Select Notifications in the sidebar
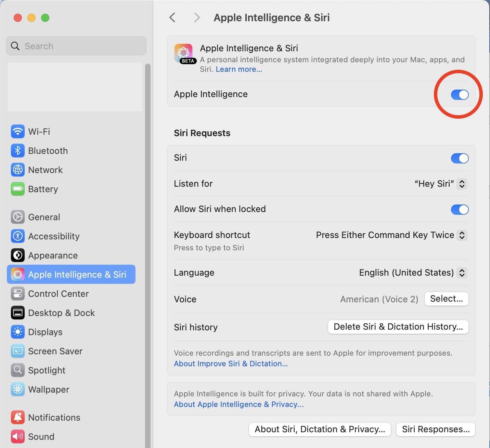 (x=71, y=417)
